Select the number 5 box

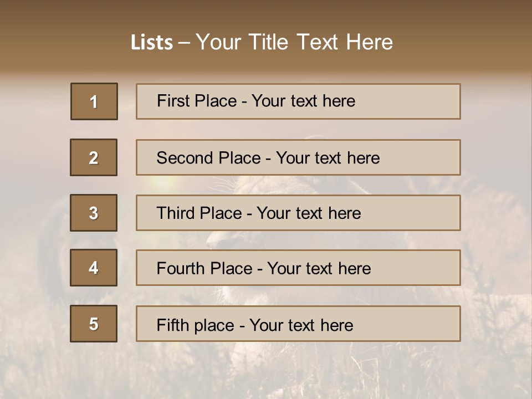click(94, 324)
